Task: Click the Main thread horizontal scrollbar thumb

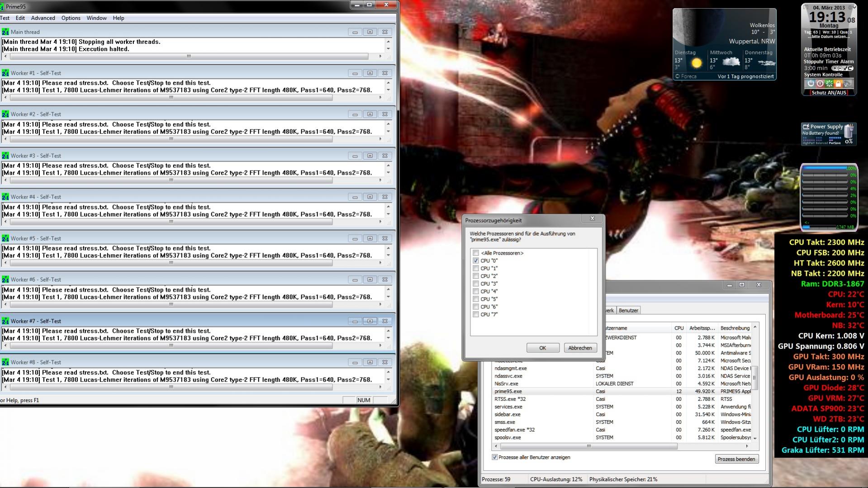Action: (x=189, y=57)
